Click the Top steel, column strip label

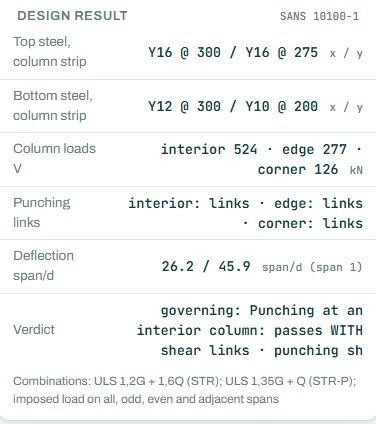[50, 52]
